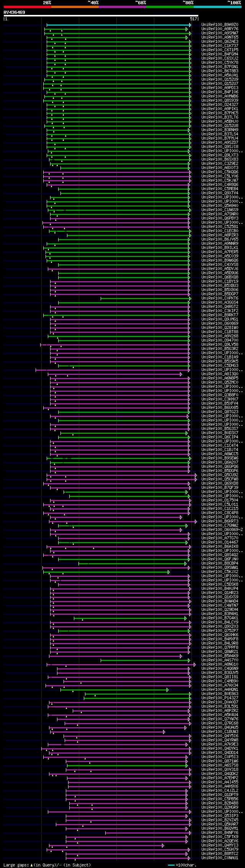Select the UniRef100_C1BY19 entry
Screen dimensions: 245x868
point(220,282)
